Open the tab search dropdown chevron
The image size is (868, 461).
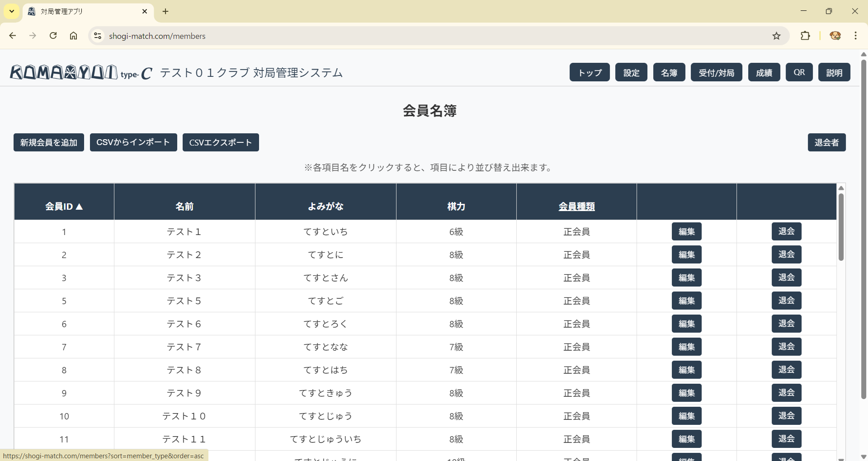[12, 11]
